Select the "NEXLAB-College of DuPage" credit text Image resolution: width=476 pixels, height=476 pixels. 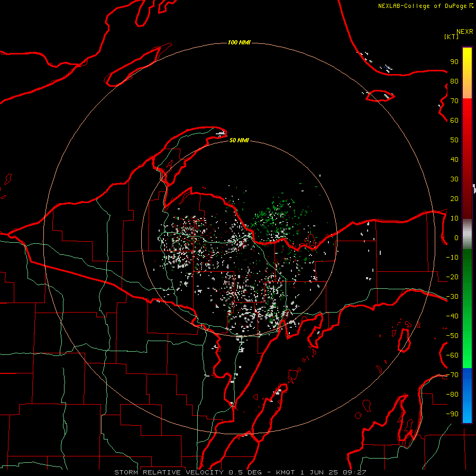coord(423,6)
